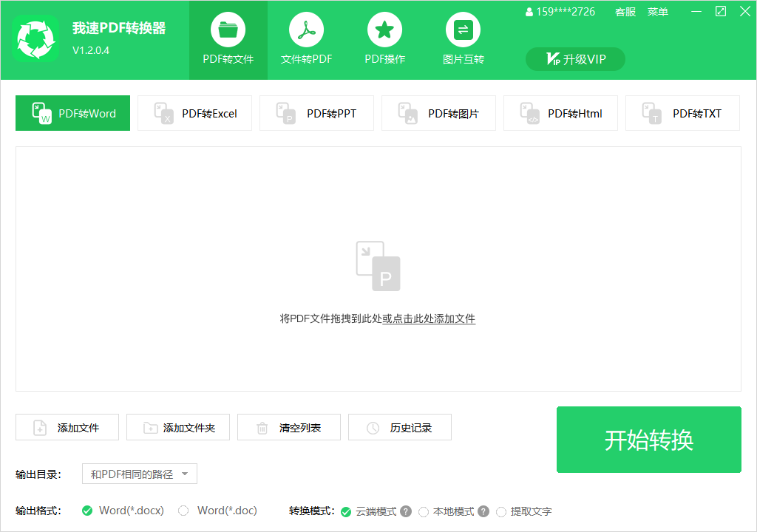Open the PDF操作 star icon
This screenshot has height=532, width=757.
click(x=384, y=30)
